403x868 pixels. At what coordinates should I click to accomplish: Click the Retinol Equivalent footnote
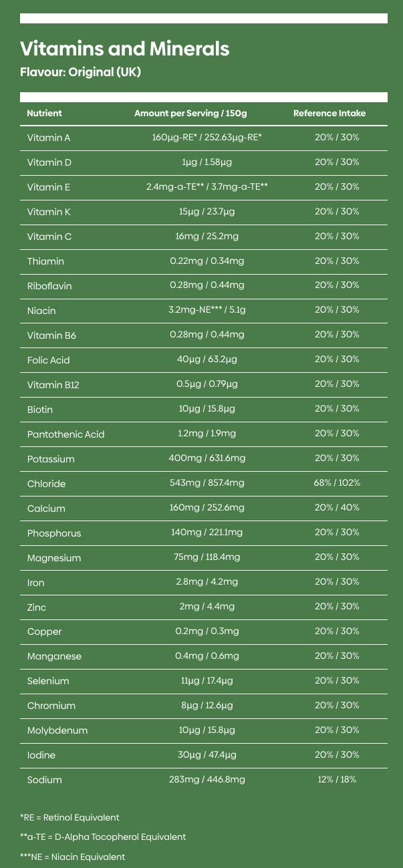coord(70,817)
